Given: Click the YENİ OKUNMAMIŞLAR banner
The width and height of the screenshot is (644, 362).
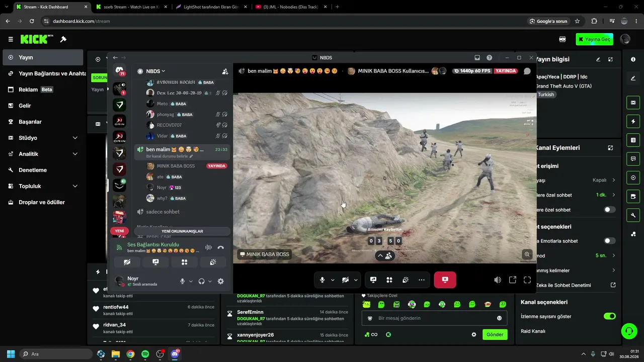Looking at the screenshot, I should (x=182, y=231).
